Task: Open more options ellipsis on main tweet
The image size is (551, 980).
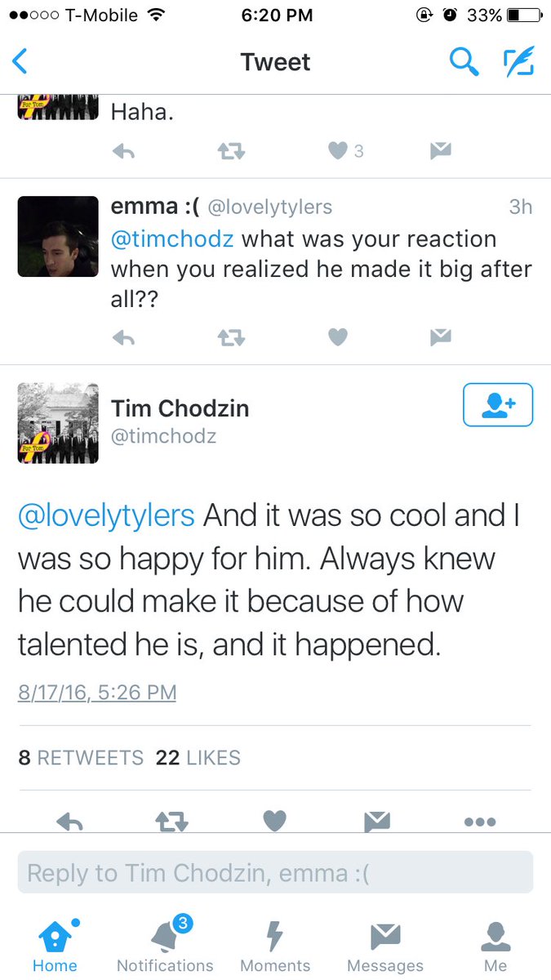Action: coord(479,822)
